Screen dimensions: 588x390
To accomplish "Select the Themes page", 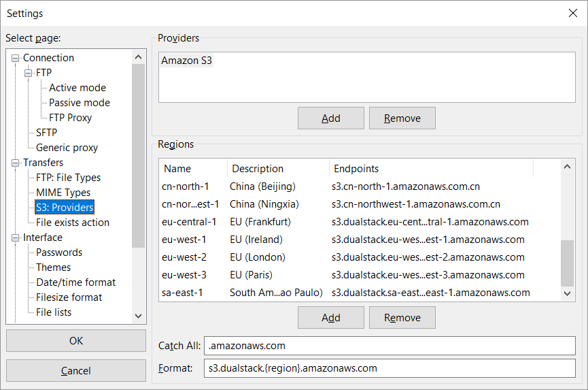I will [x=53, y=267].
